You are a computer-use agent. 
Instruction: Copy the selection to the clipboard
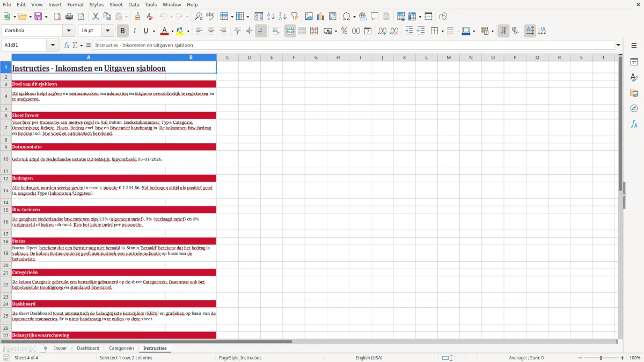tap(107, 17)
